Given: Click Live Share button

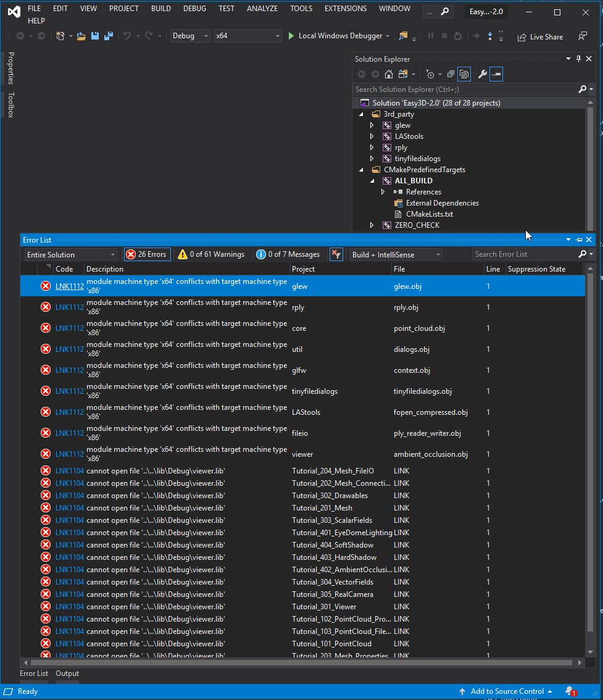Looking at the screenshot, I should coord(540,37).
